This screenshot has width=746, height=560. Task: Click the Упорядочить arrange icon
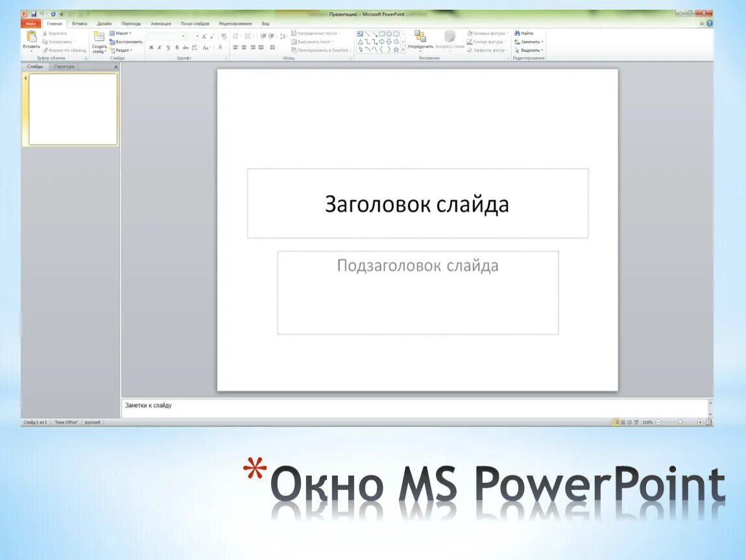click(x=420, y=36)
